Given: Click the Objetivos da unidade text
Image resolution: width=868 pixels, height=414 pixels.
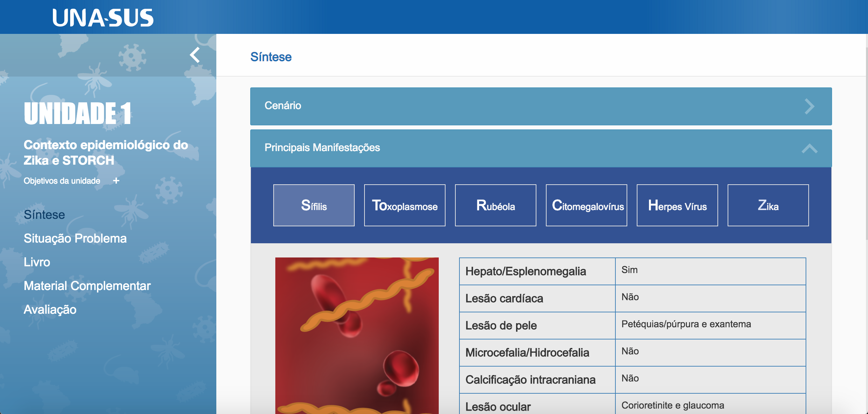Looking at the screenshot, I should pos(62,181).
